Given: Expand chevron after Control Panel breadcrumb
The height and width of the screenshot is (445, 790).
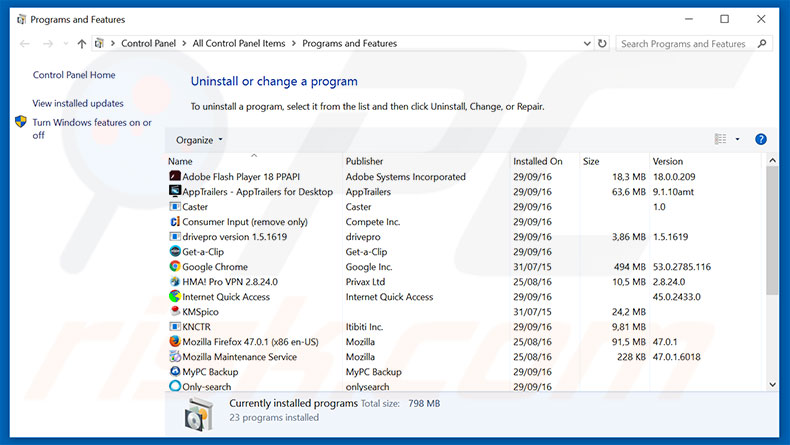Looking at the screenshot, I should (x=184, y=43).
